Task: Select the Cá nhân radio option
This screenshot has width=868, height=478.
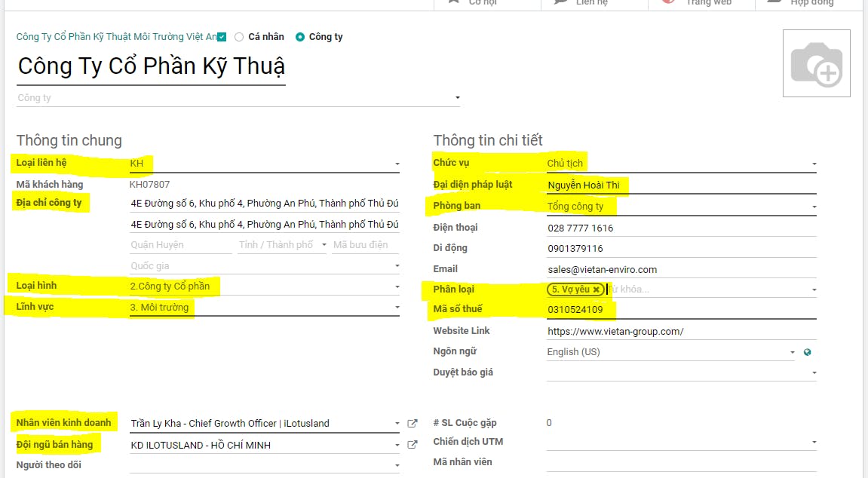Action: [x=239, y=37]
